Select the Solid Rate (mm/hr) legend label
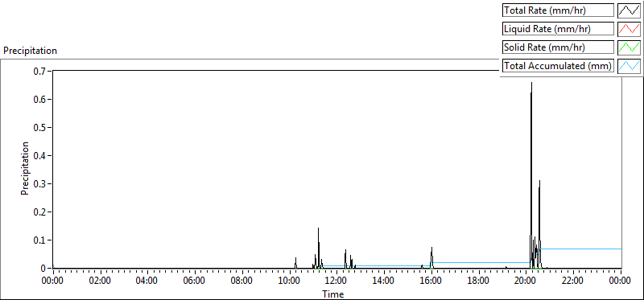 558,47
